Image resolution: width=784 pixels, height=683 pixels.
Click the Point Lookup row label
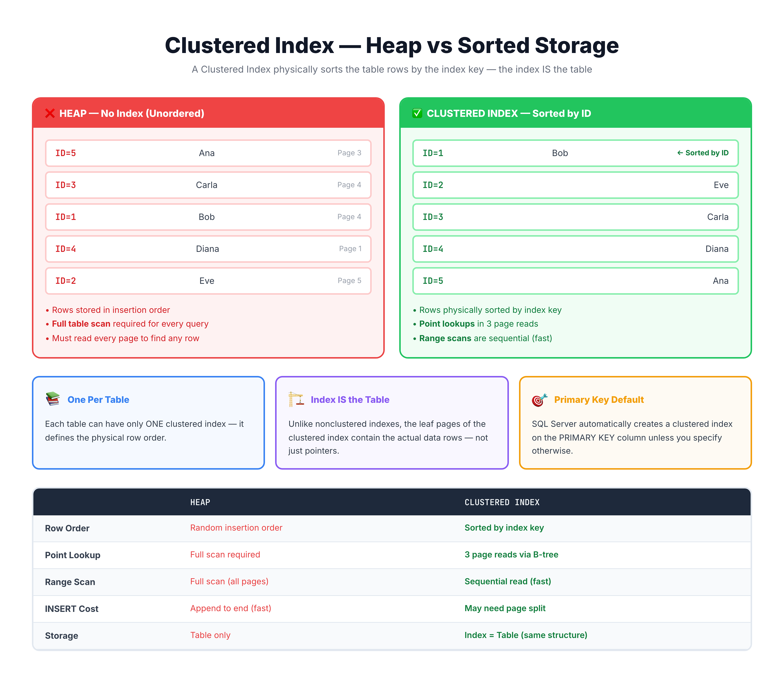tap(73, 555)
